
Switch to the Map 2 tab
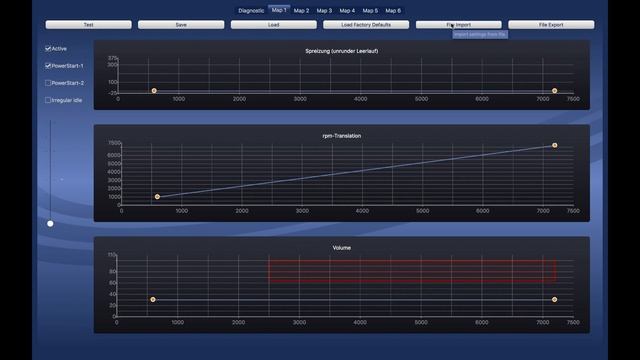[302, 11]
